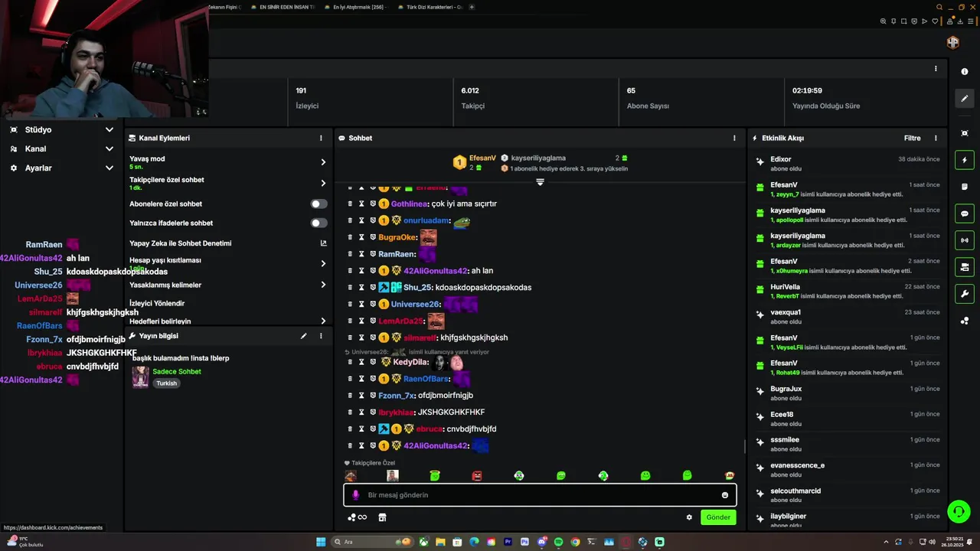Open Sohbet panel three-dot menu
This screenshot has height=551, width=980.
point(734,139)
